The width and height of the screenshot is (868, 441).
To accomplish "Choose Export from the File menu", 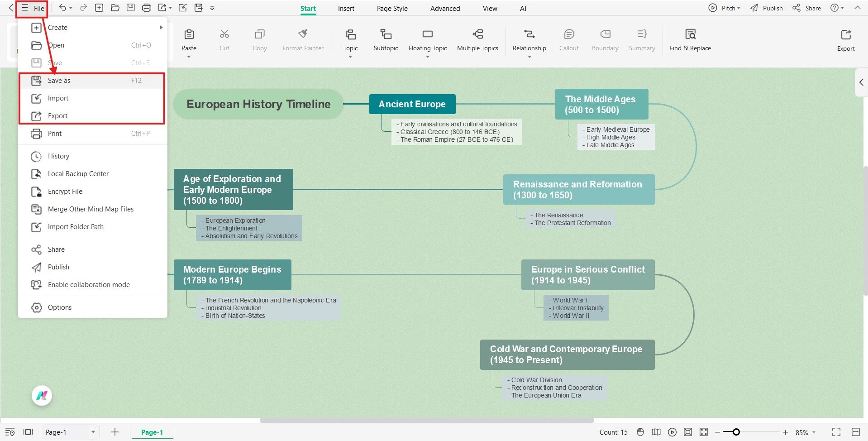I will click(x=92, y=116).
